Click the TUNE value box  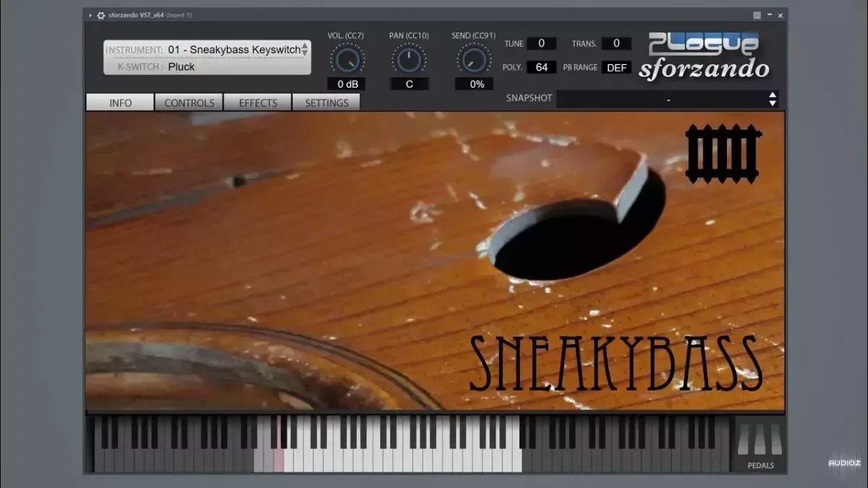pos(541,43)
